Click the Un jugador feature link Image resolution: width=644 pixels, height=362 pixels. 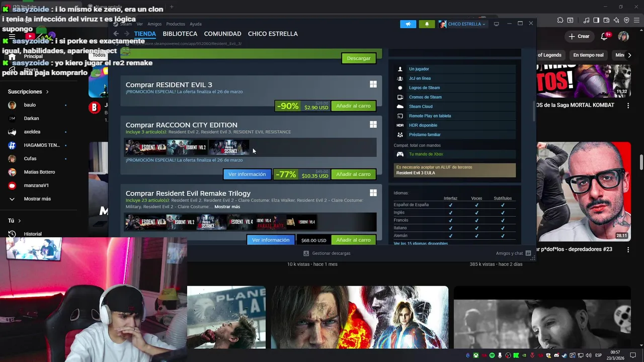pyautogui.click(x=419, y=69)
